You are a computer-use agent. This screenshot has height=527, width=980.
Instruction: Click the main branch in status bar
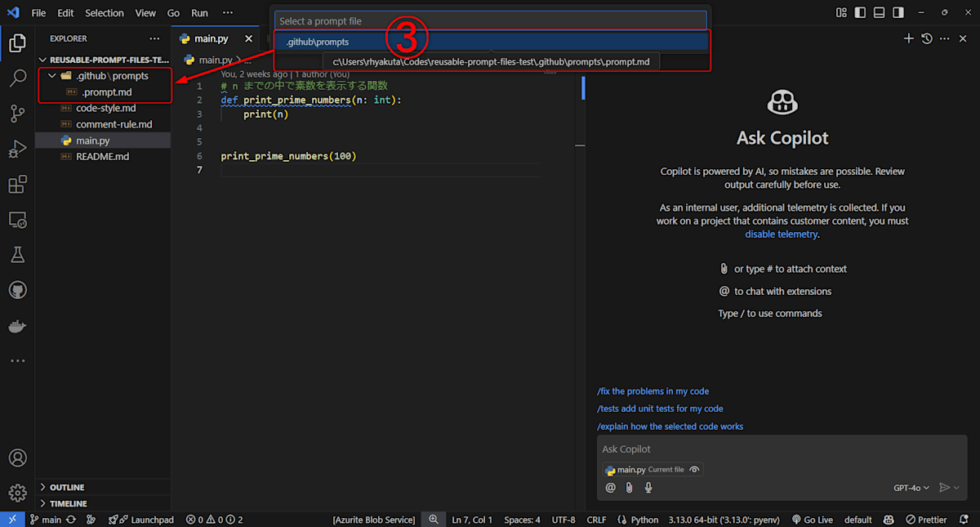click(45, 520)
